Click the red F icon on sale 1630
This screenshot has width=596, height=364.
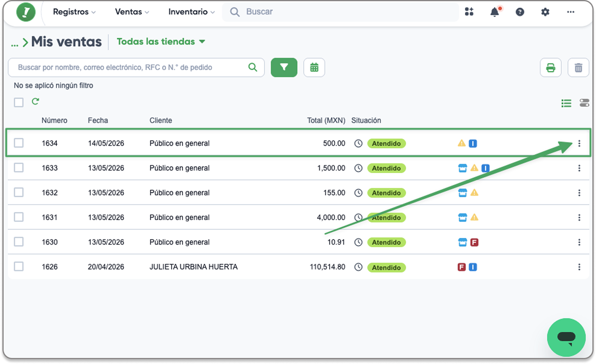pyautogui.click(x=475, y=242)
